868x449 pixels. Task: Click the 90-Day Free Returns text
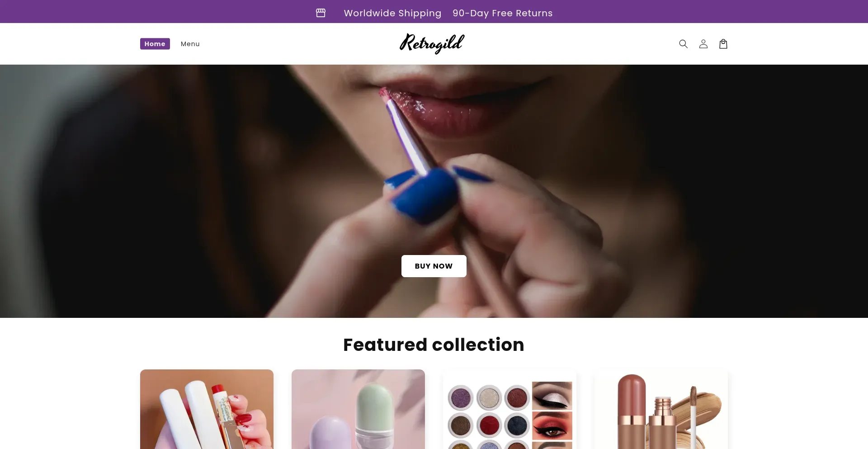pyautogui.click(x=503, y=13)
